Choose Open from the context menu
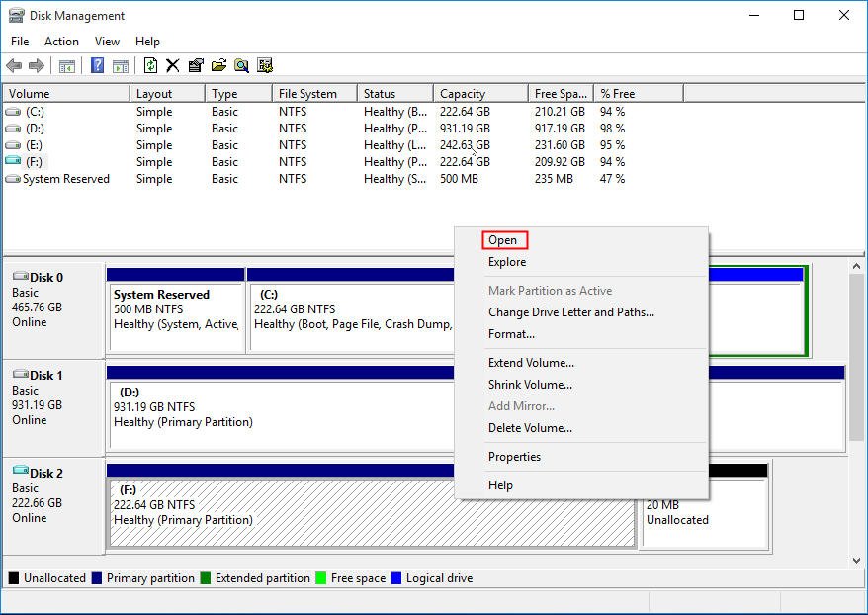The height and width of the screenshot is (615, 868). (503, 240)
